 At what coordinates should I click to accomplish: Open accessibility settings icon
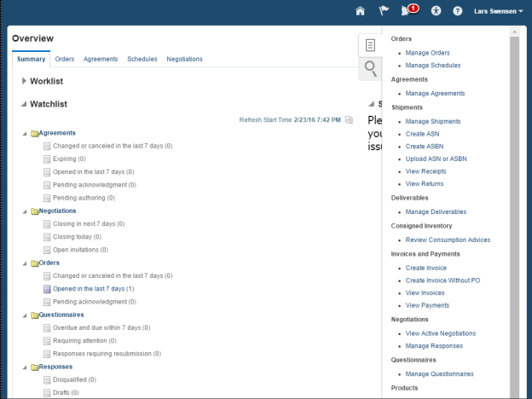(436, 11)
